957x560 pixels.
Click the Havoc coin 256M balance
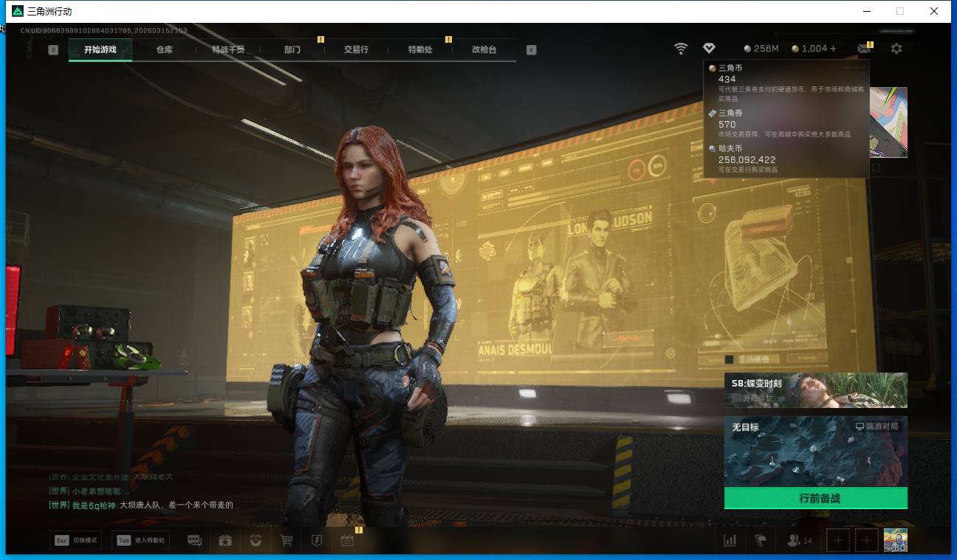[761, 49]
